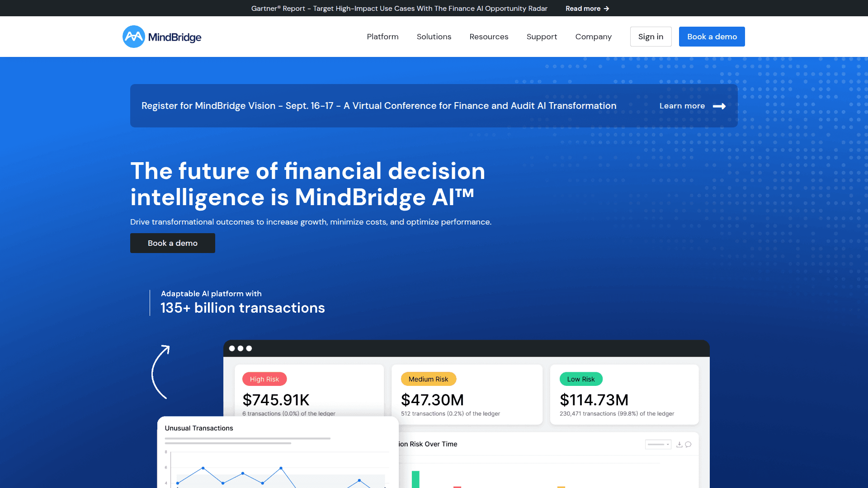Open the Support menu
The width and height of the screenshot is (868, 488).
point(542,37)
